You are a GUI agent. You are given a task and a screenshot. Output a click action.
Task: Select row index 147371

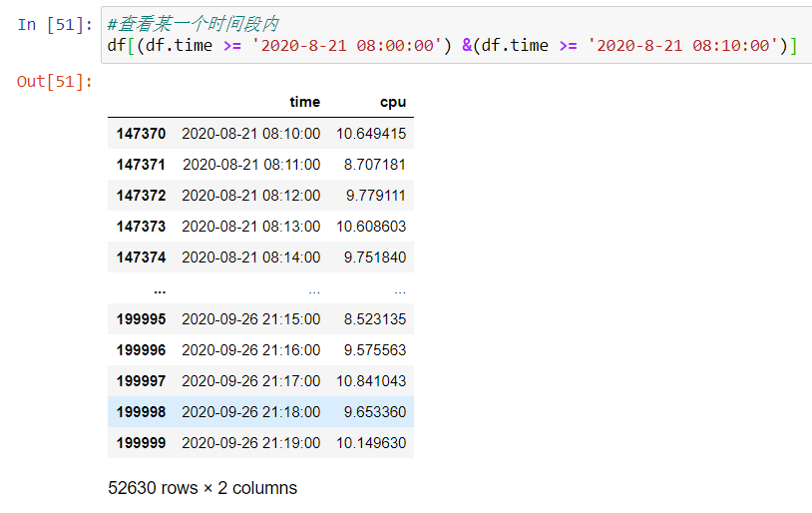(141, 165)
